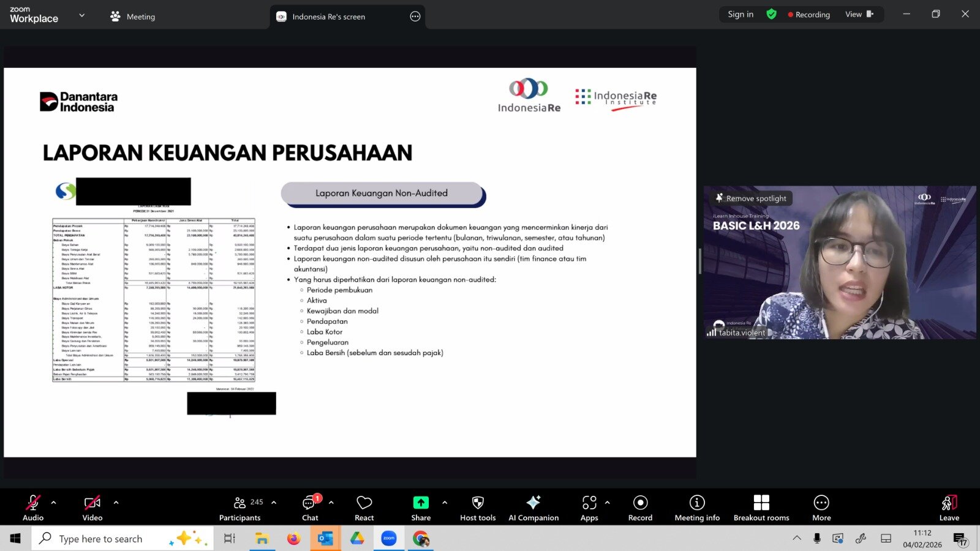Click Remove spotlight on the speaker video

[751, 198]
